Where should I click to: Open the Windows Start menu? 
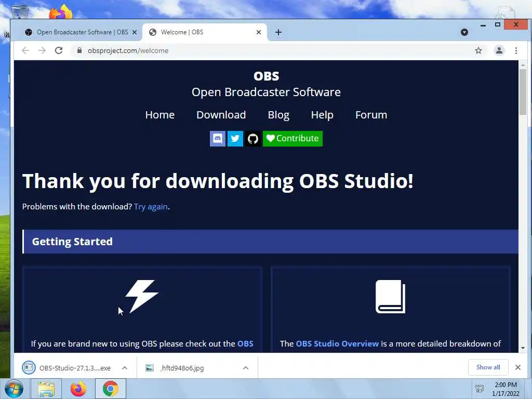click(x=14, y=389)
